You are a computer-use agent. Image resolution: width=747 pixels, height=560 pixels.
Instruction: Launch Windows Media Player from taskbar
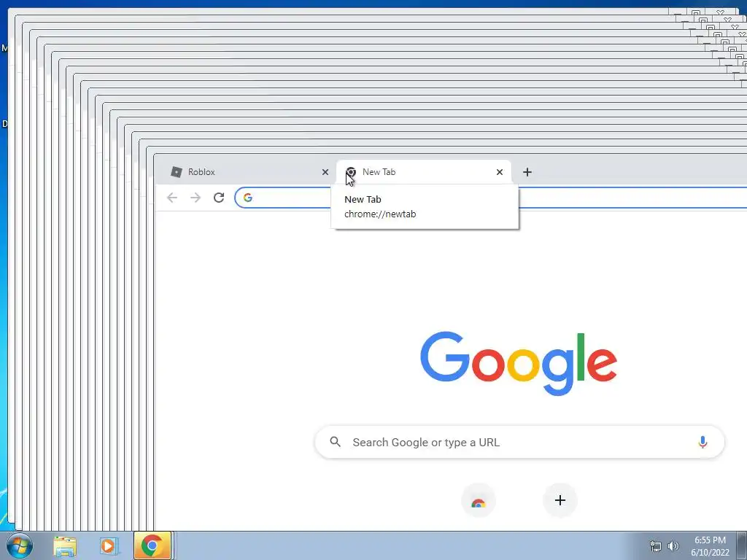[x=109, y=545]
